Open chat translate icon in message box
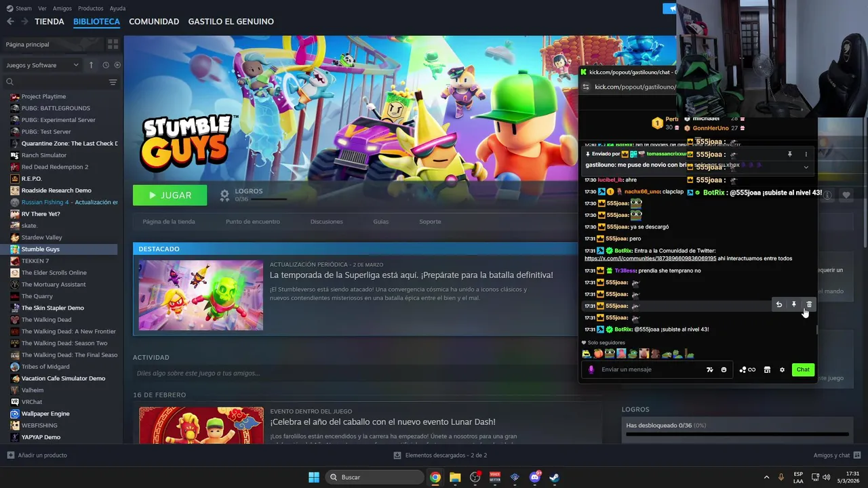The height and width of the screenshot is (488, 868). click(x=709, y=370)
